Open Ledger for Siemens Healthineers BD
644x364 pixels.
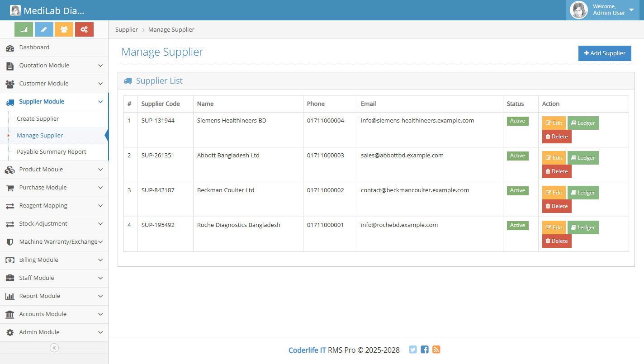(x=583, y=123)
